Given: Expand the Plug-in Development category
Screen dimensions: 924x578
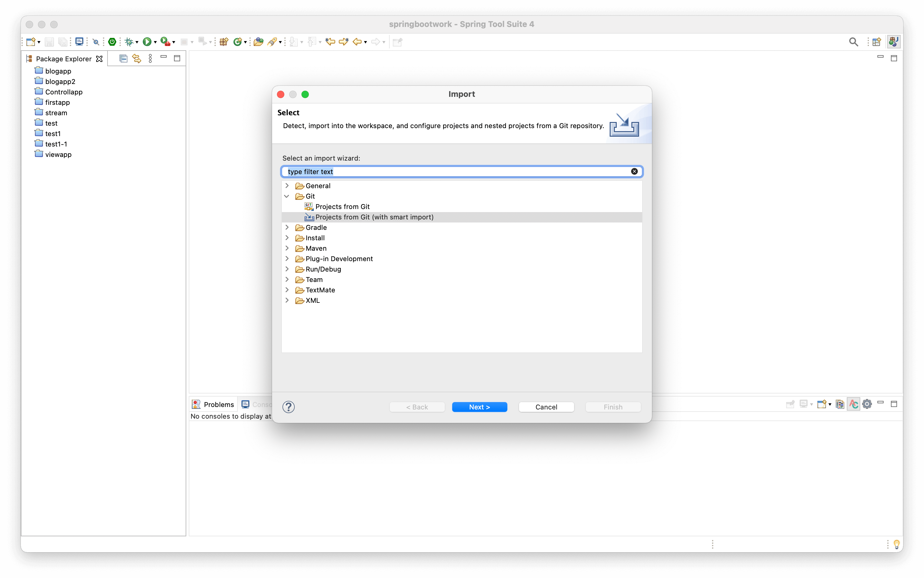Looking at the screenshot, I should [287, 258].
